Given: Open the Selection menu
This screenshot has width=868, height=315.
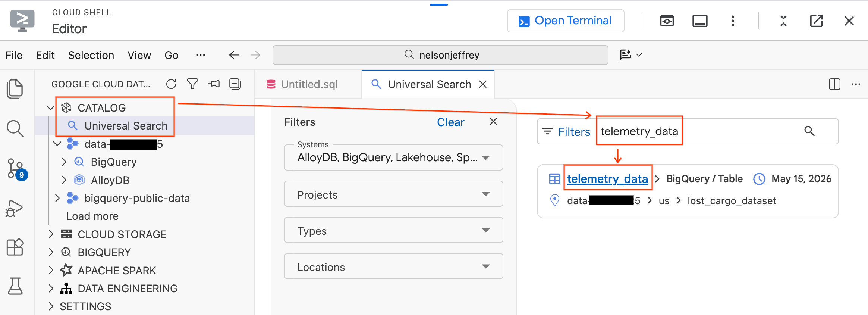Looking at the screenshot, I should pos(91,55).
